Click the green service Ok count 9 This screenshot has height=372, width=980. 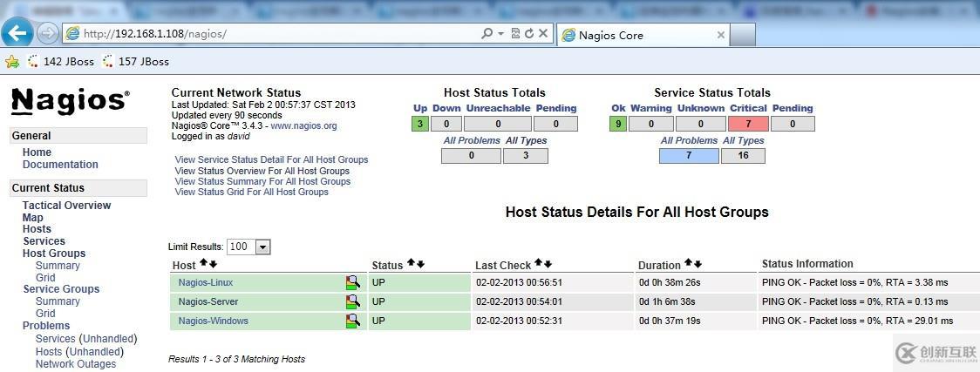(618, 124)
